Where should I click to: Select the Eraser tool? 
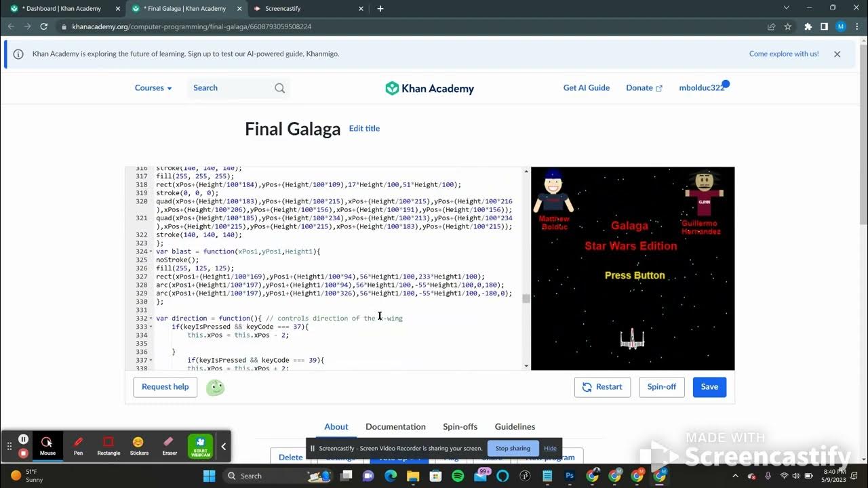click(x=170, y=446)
